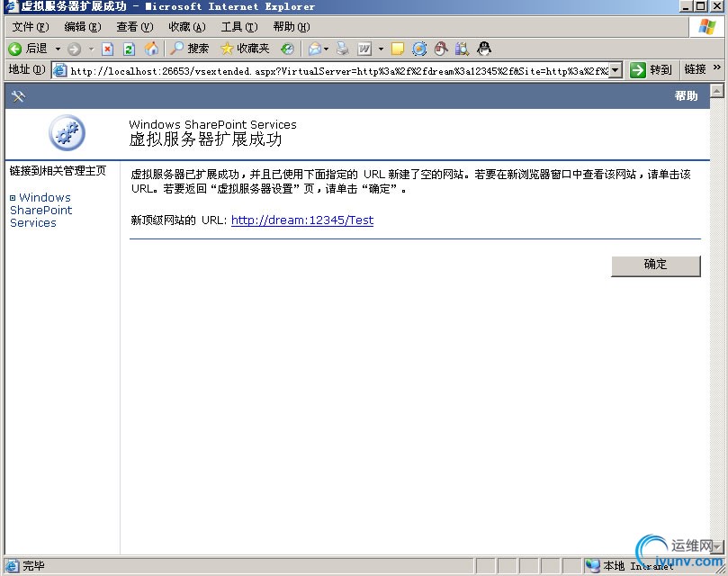The image size is (728, 576).
Task: Click the yellow note discussion icon
Action: tap(398, 49)
